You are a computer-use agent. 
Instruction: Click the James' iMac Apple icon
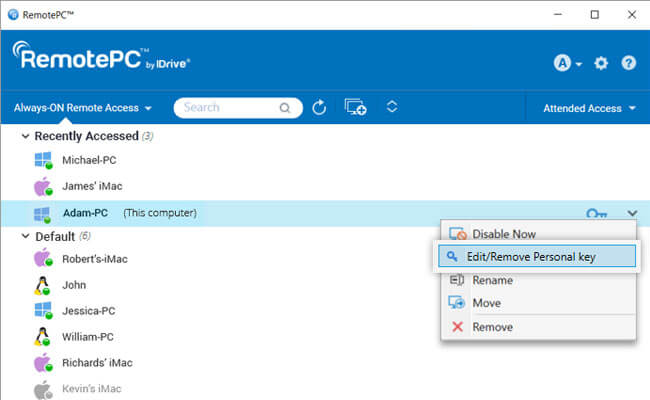tap(43, 187)
